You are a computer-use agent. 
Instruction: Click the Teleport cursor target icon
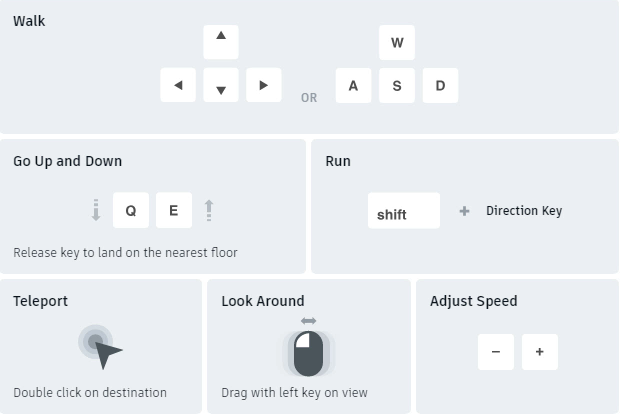[99, 345]
